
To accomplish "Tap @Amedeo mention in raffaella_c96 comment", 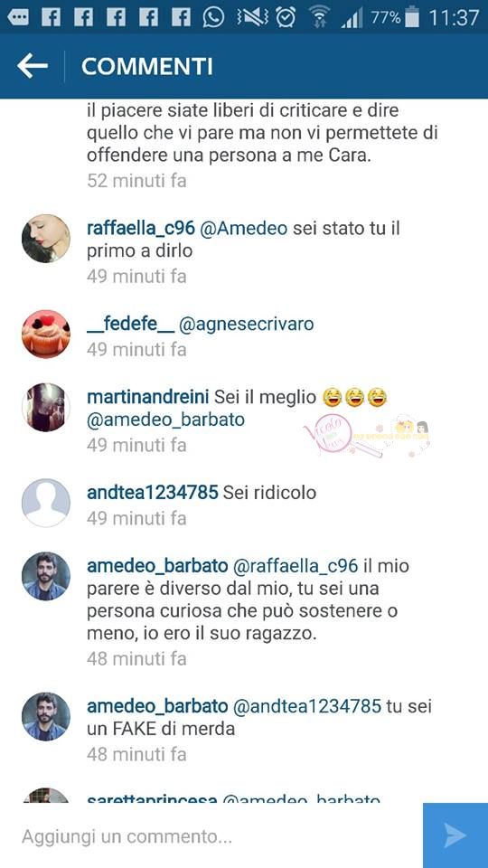I will (x=243, y=228).
